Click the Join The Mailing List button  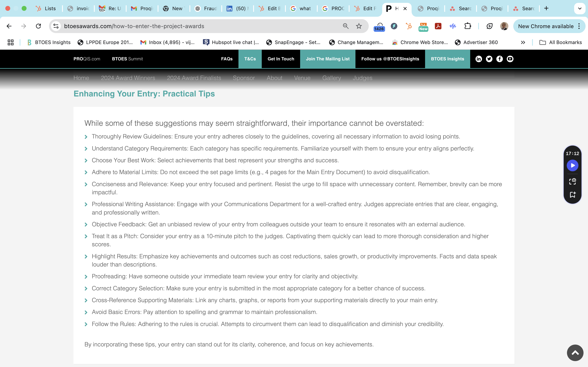pos(327,59)
